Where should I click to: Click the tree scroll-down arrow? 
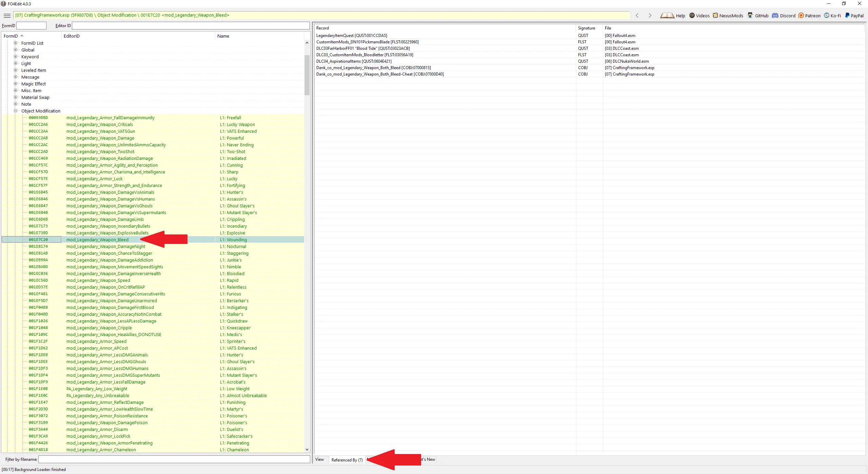point(307,450)
